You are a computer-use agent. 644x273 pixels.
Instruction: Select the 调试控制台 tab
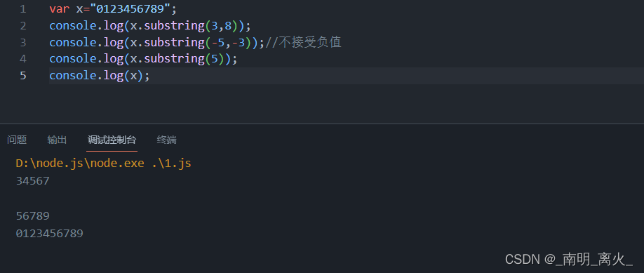click(x=112, y=140)
